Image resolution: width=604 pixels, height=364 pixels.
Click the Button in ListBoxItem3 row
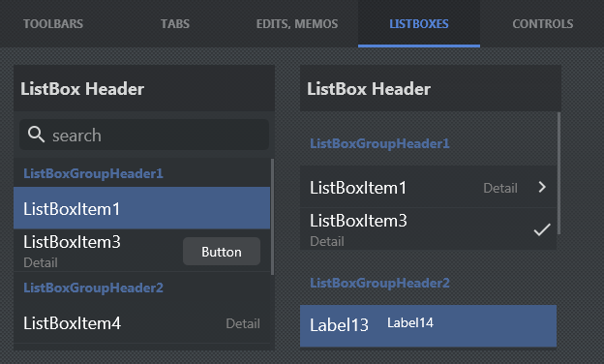pos(222,252)
